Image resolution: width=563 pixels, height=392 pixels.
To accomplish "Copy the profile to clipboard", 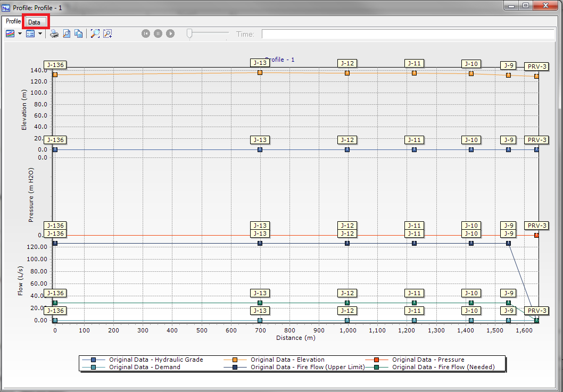I will pos(79,34).
